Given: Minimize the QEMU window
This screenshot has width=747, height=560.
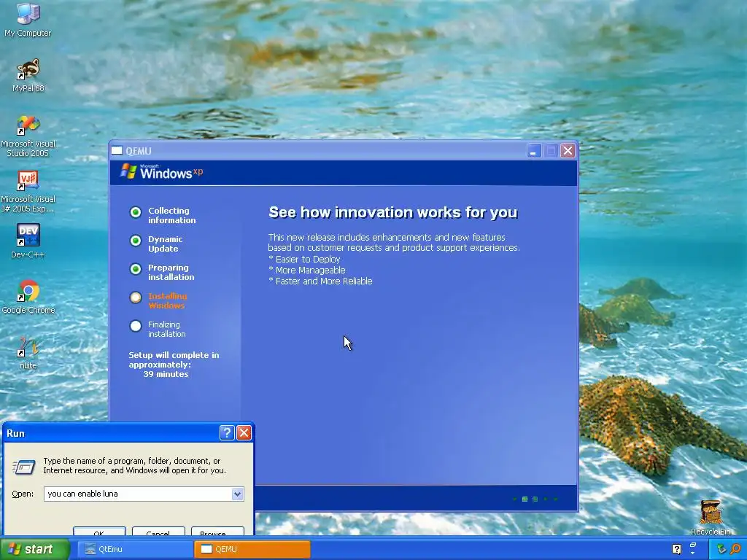Looking at the screenshot, I should click(x=533, y=151).
